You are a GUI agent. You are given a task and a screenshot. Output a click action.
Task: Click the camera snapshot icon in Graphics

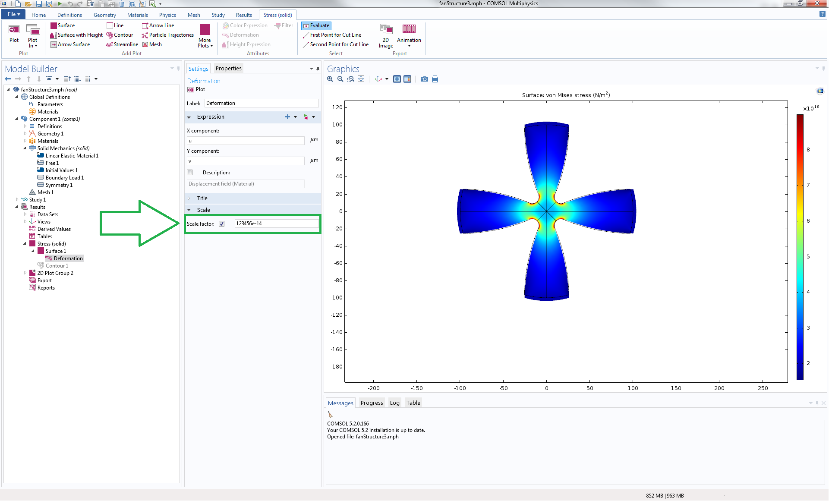coord(425,79)
